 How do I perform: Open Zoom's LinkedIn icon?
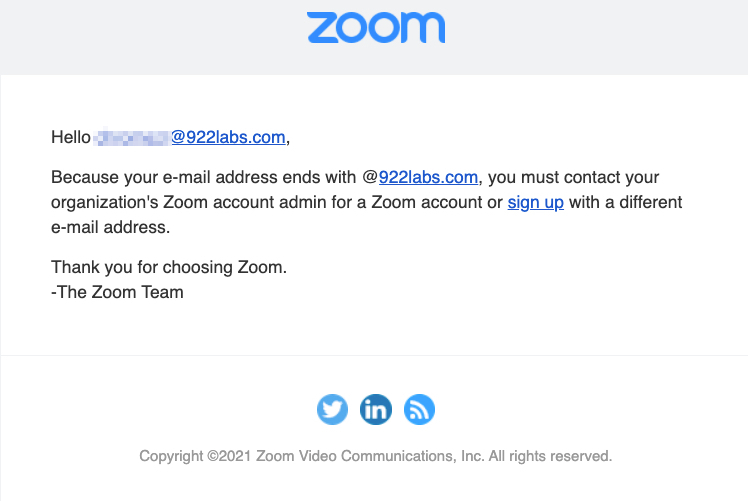[376, 409]
